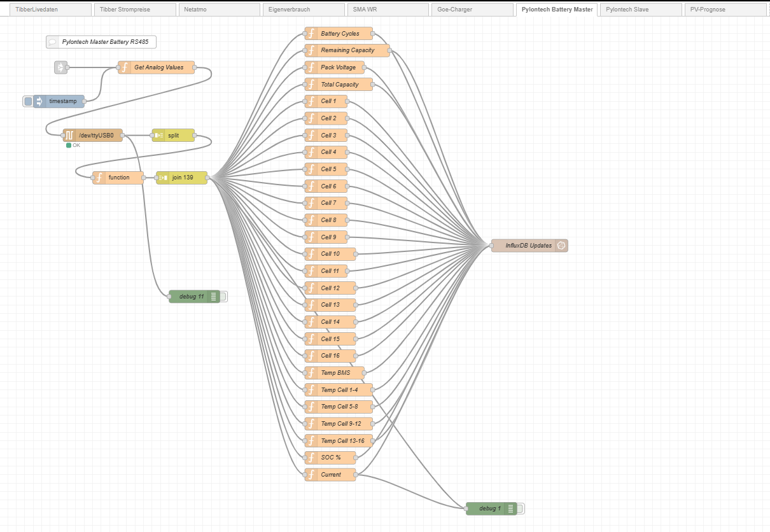Click the InfluxDB Updates node icon
This screenshot has height=532, width=770.
[x=561, y=246]
